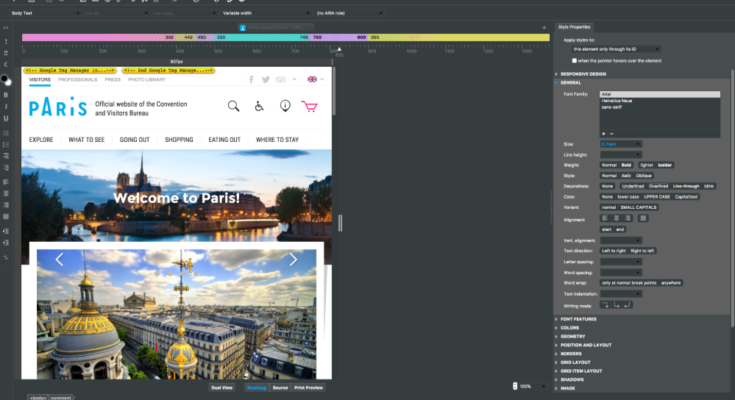Image resolution: width=735 pixels, height=400 pixels.
Task: Set decoration to Line-through
Action: point(686,186)
